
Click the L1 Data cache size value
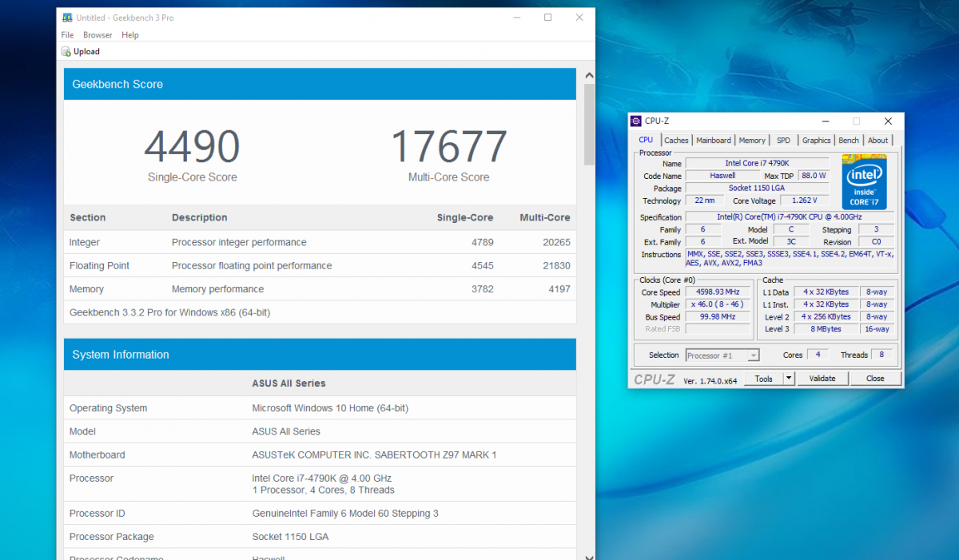(826, 292)
